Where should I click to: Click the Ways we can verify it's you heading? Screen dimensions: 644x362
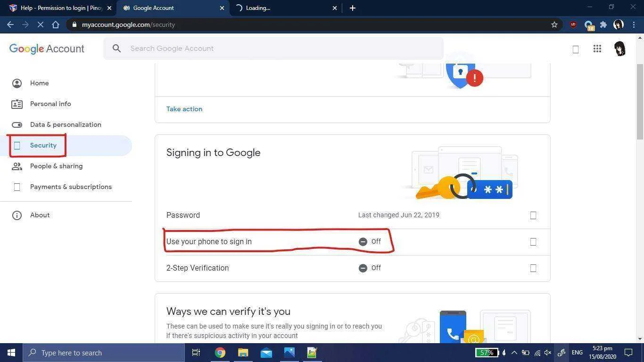[228, 312]
